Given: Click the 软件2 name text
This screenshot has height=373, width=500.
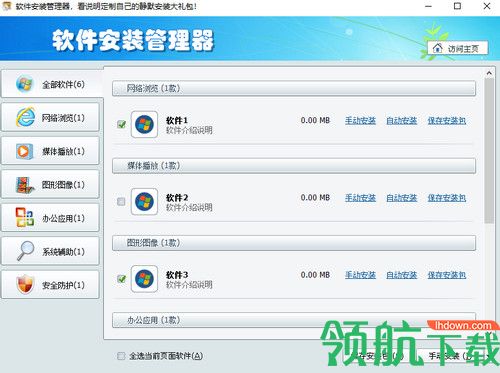Looking at the screenshot, I should [x=177, y=198].
